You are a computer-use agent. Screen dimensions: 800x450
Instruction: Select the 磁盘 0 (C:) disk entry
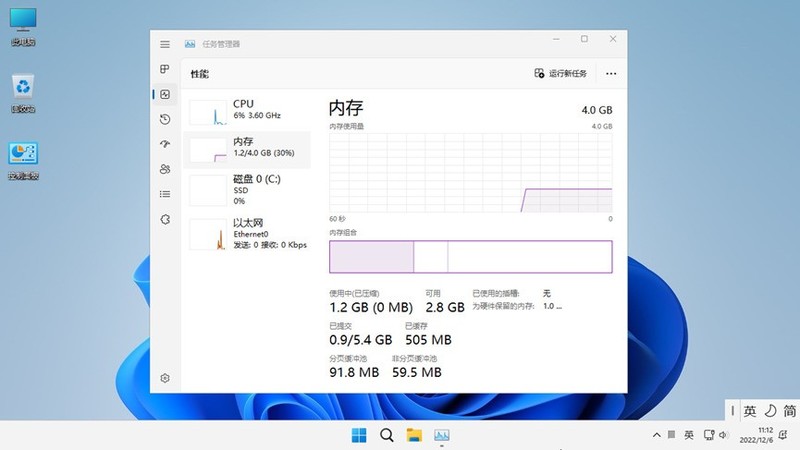tap(247, 190)
